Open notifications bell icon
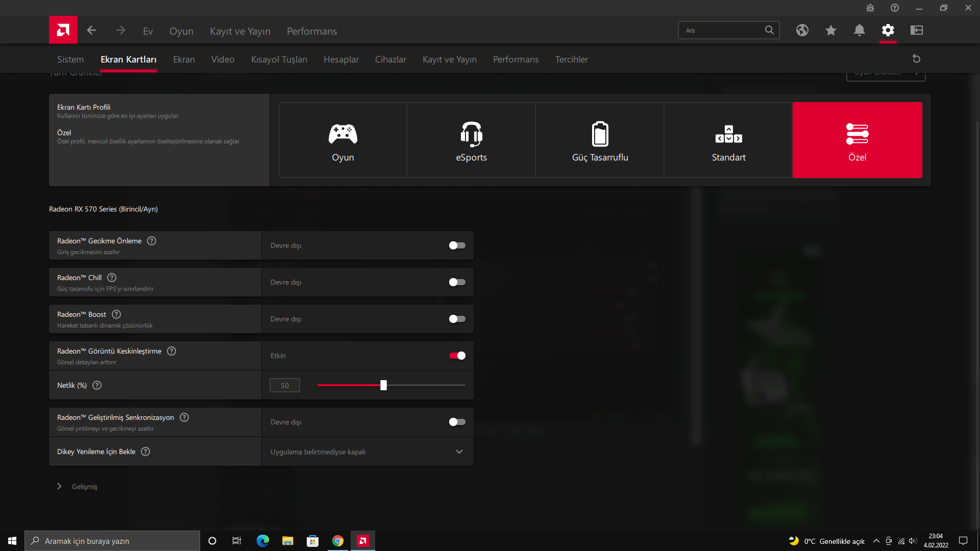Image resolution: width=980 pixels, height=551 pixels. 859,31
